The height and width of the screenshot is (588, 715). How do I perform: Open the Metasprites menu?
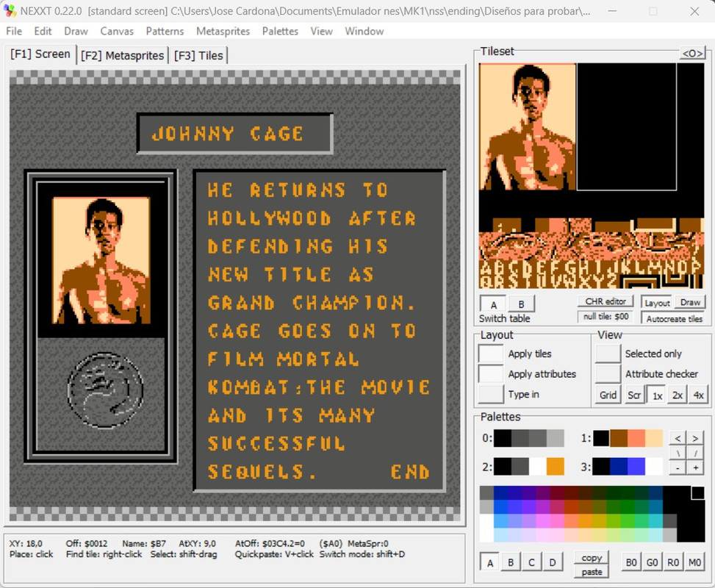pos(223,31)
